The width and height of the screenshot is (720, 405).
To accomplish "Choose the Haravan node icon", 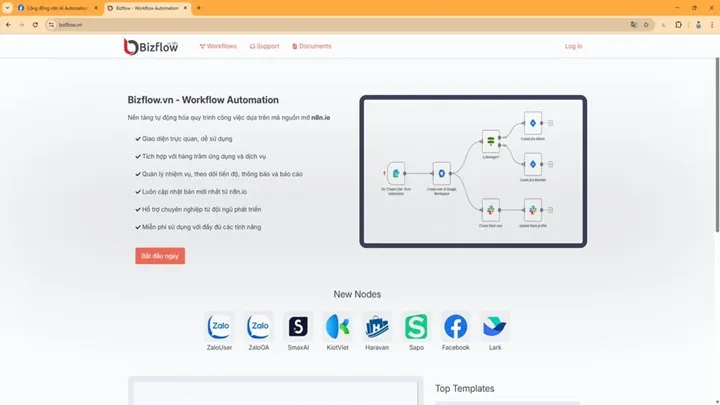I will (x=376, y=326).
